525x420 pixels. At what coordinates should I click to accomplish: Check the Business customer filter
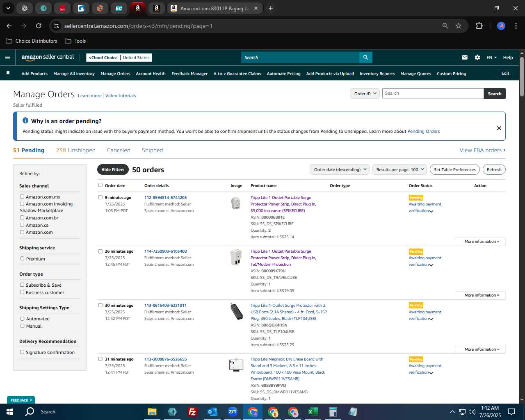[22, 292]
